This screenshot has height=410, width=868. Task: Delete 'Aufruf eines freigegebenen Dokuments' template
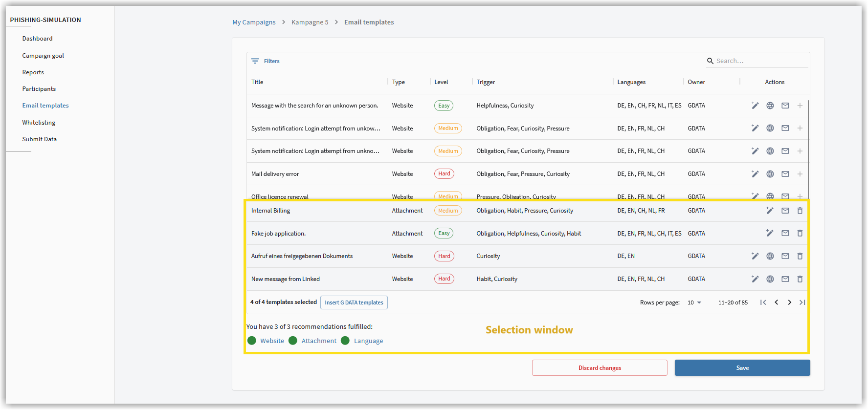point(800,256)
